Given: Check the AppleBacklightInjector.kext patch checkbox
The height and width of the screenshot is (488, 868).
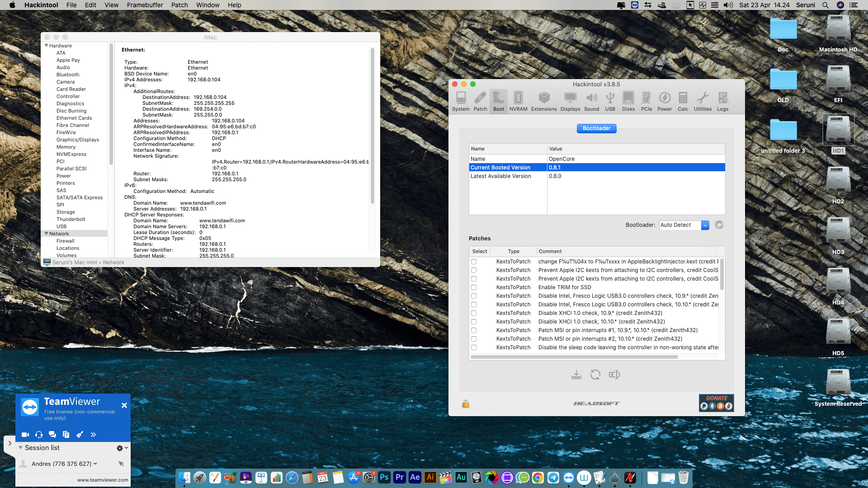Looking at the screenshot, I should pyautogui.click(x=474, y=262).
